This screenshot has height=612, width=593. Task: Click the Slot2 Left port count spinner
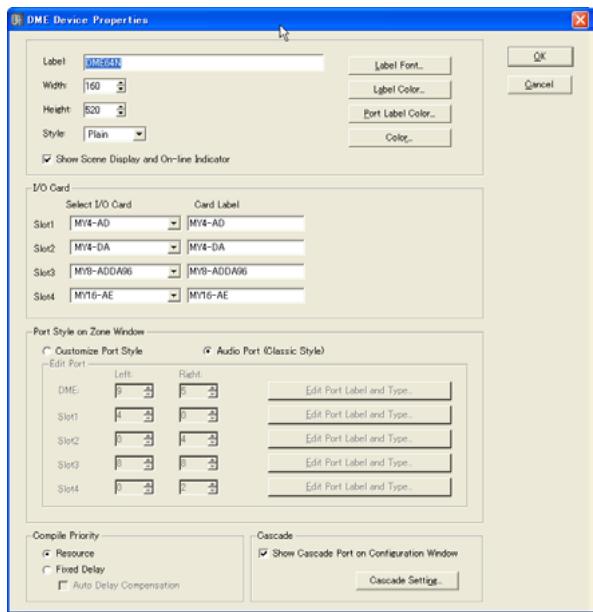coord(134,439)
